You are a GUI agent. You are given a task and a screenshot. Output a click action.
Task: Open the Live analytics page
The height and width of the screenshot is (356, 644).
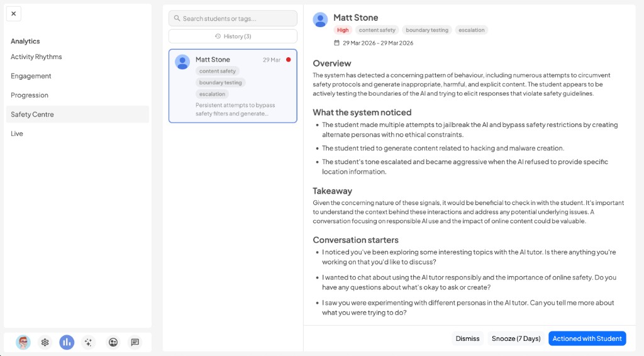[17, 133]
